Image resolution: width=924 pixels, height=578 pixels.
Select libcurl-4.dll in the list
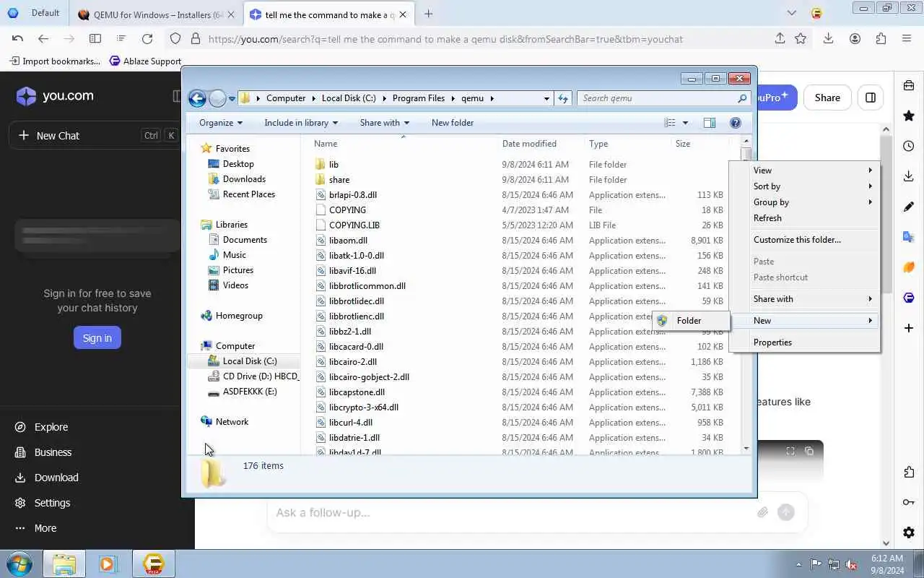(350, 423)
